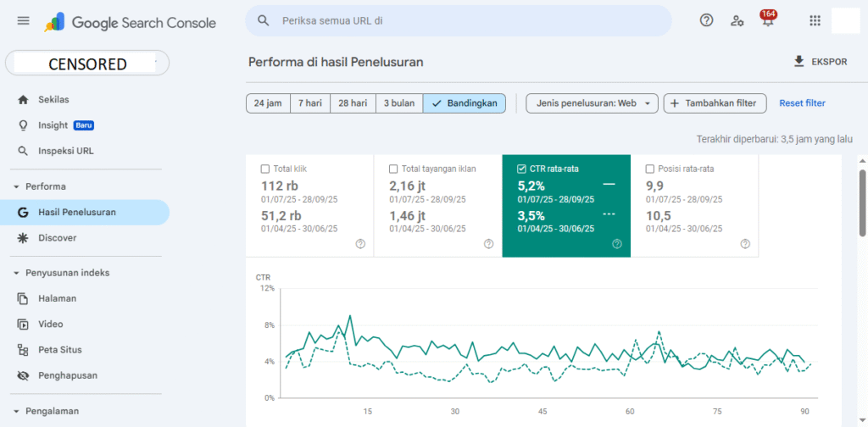Collapse the Penyusunan indeks section
The image size is (868, 427).
click(16, 273)
